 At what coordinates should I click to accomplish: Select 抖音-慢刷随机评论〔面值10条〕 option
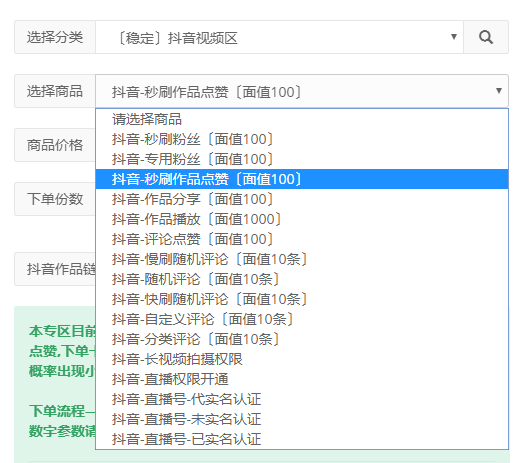pyautogui.click(x=302, y=259)
